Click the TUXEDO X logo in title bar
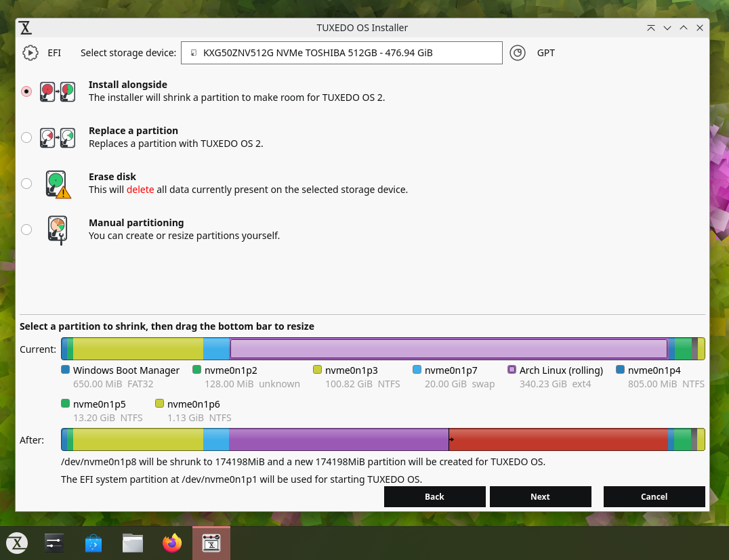Viewport: 729px width, 560px height. click(26, 28)
